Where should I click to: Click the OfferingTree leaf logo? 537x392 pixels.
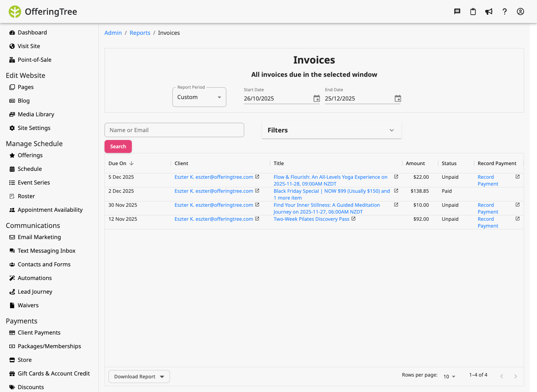(15, 11)
